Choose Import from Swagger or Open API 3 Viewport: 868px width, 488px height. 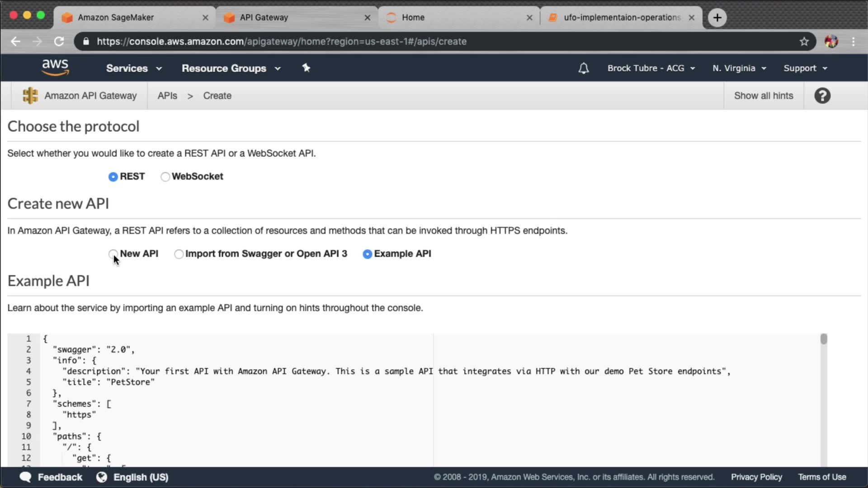click(x=179, y=254)
